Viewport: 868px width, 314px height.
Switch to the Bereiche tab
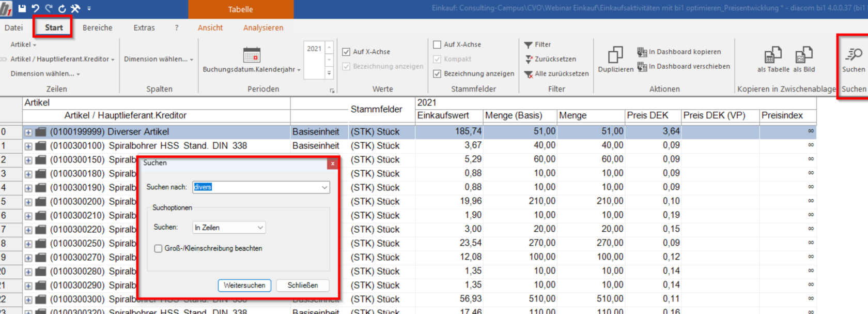[98, 28]
